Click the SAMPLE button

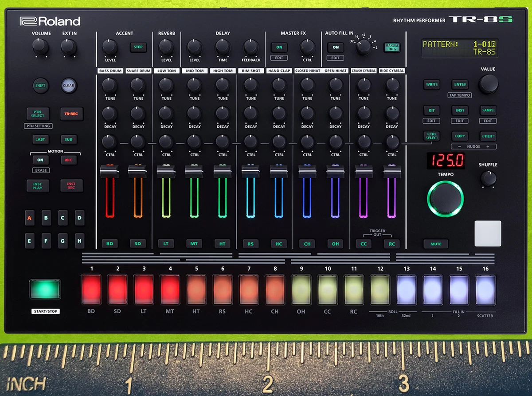pyautogui.click(x=488, y=110)
